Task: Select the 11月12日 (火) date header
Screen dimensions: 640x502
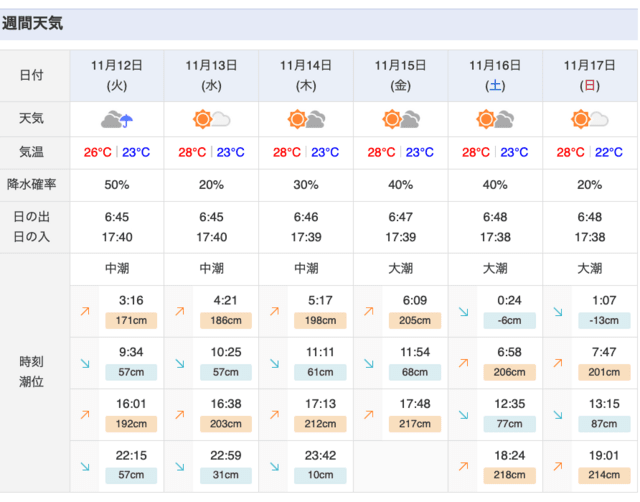Action: 117,75
